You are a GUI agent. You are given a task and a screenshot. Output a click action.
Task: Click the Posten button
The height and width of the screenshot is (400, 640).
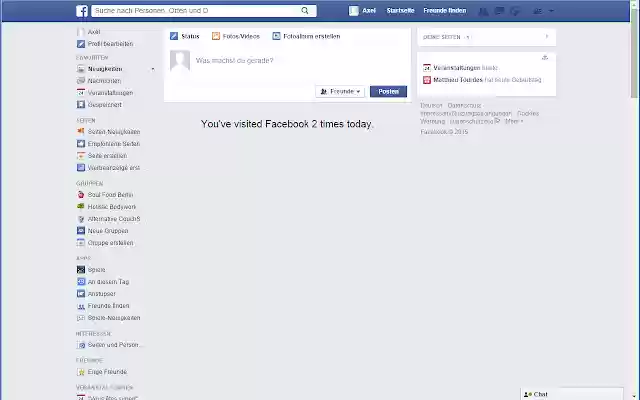click(x=388, y=91)
